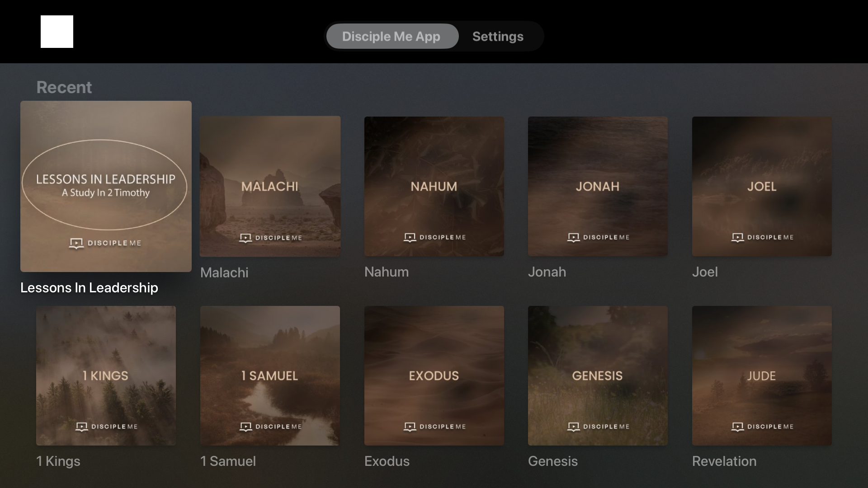Click the "Revelation" caption text
This screenshot has width=868, height=488.
tap(724, 461)
